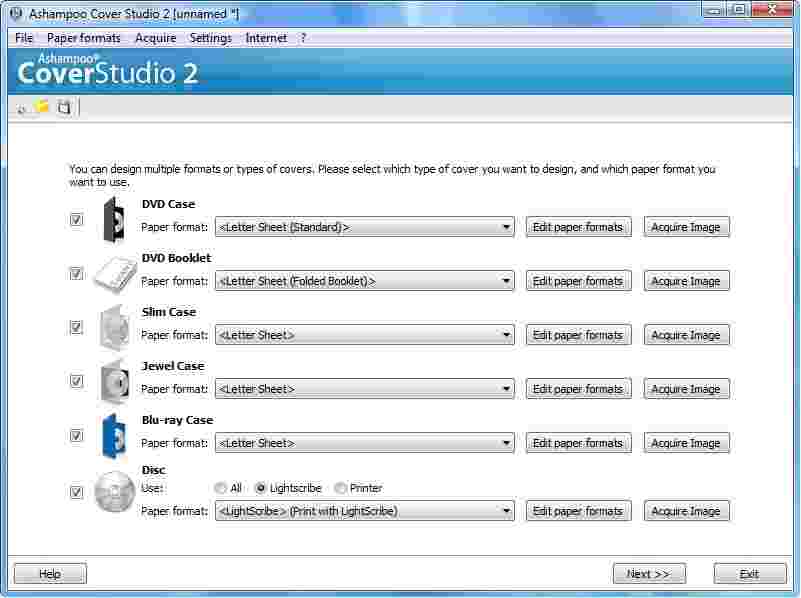
Task: Select the All radio button for Disc
Action: tap(221, 488)
